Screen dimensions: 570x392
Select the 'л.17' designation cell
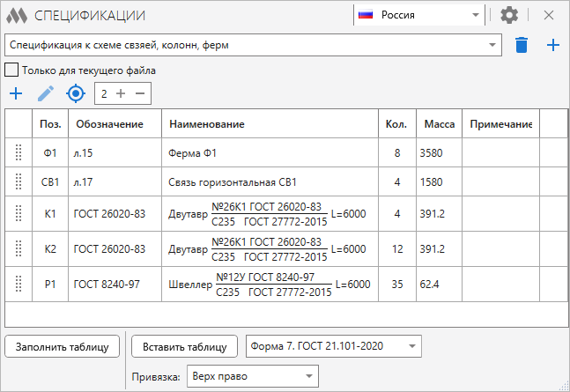[115, 181]
